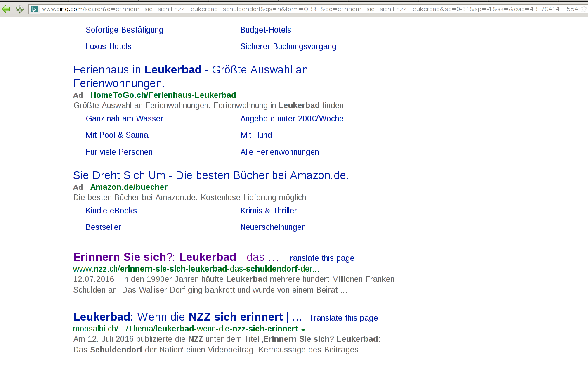Open the moosalbi.ch green result URL
Viewport: 588px width, 369px height.
coord(185,329)
